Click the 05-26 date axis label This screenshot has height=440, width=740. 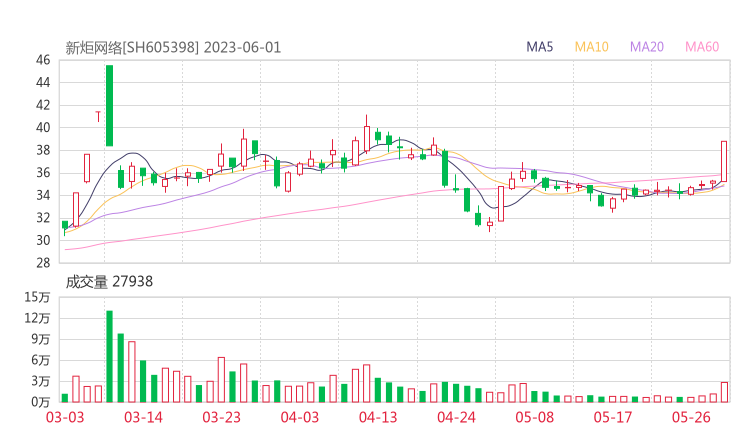691,417
